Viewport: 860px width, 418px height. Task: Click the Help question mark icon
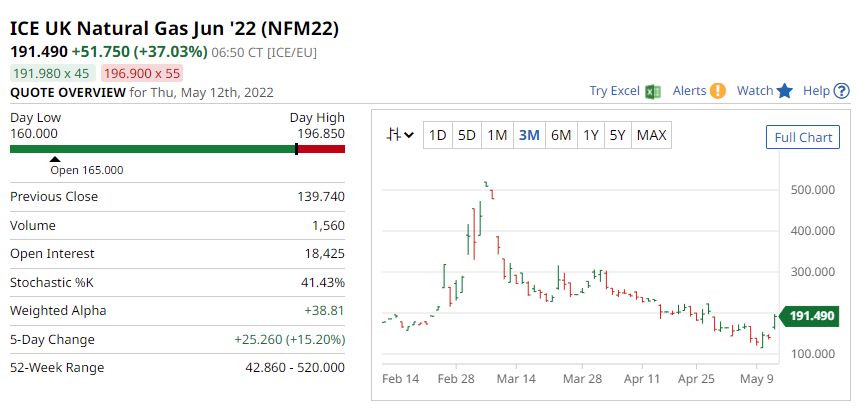841,91
